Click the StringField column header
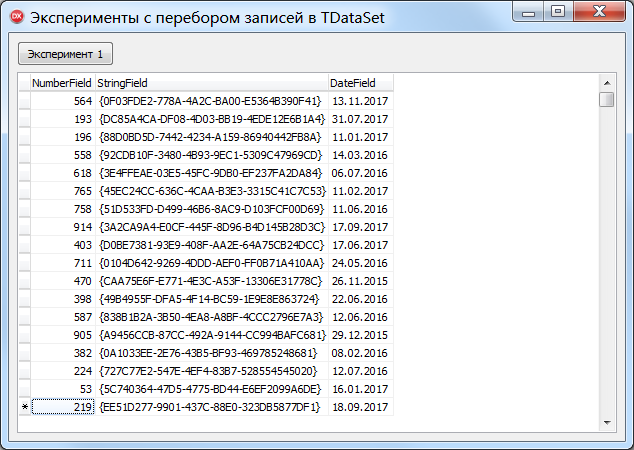The width and height of the screenshot is (634, 450). 211,83
